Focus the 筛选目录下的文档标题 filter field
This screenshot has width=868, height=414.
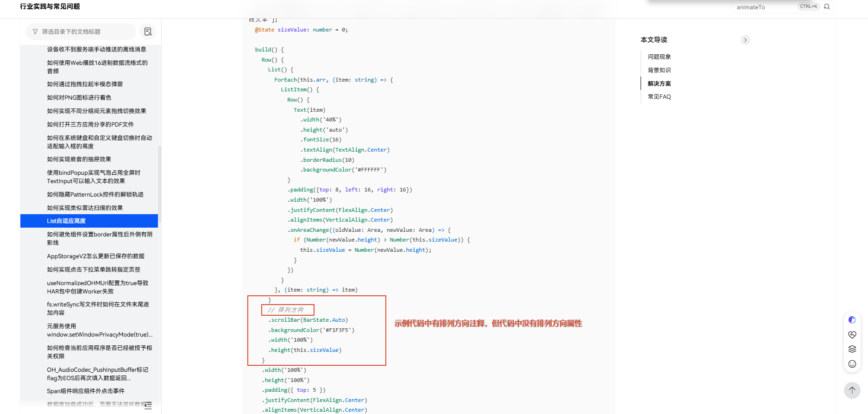pos(81,32)
